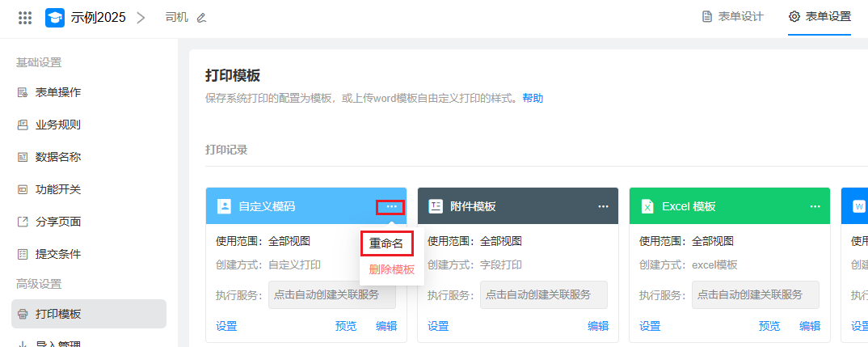Open the 帮助 help link
The image size is (868, 347).
[533, 98]
